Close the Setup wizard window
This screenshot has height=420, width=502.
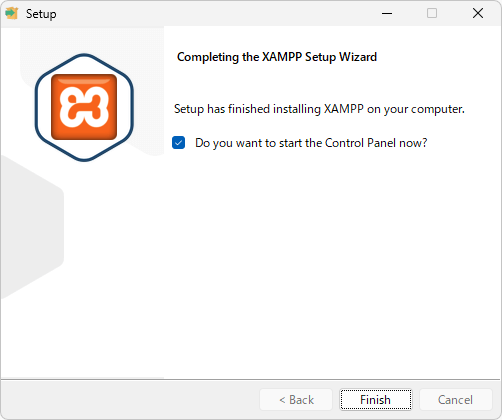(x=478, y=13)
